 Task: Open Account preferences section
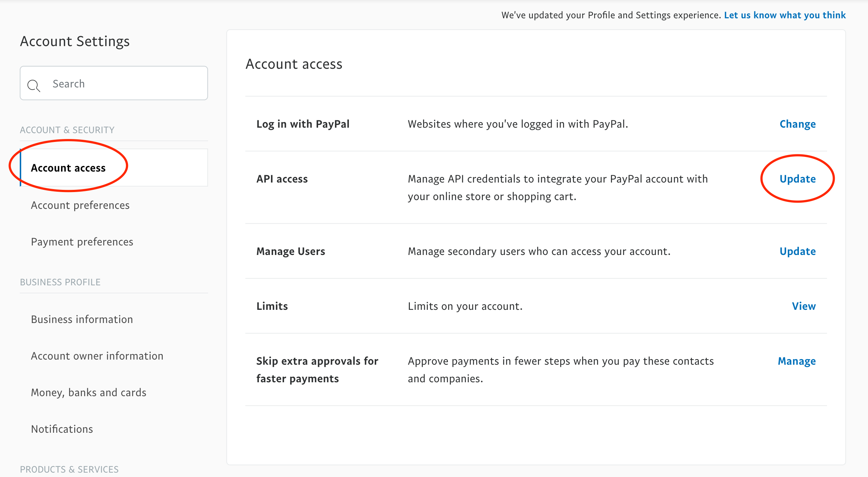(x=80, y=205)
